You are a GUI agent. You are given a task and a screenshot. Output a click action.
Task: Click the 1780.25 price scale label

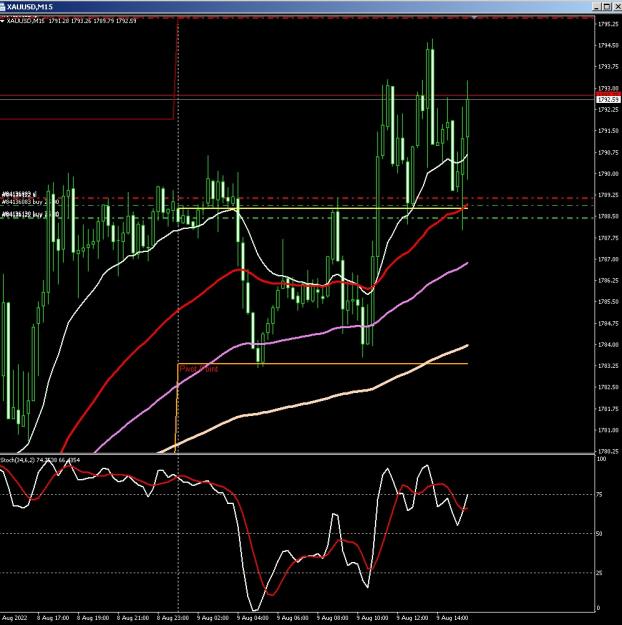click(x=608, y=451)
